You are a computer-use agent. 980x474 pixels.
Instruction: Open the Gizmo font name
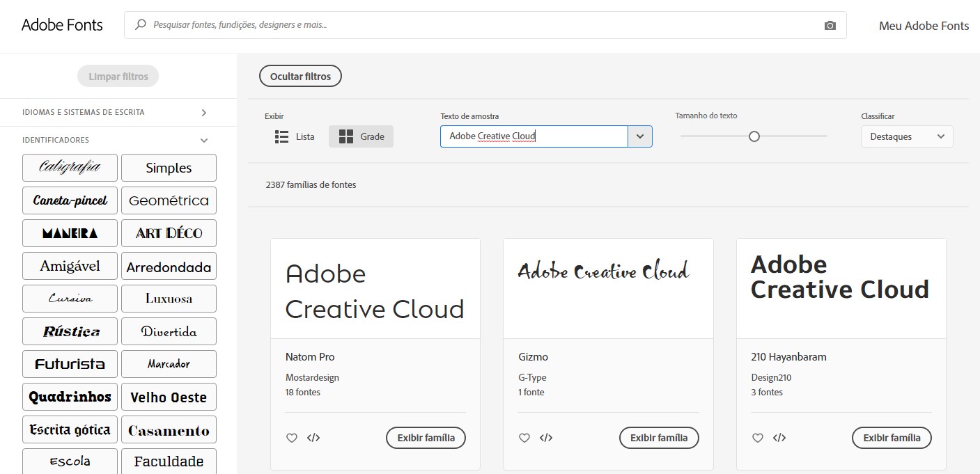coord(533,357)
